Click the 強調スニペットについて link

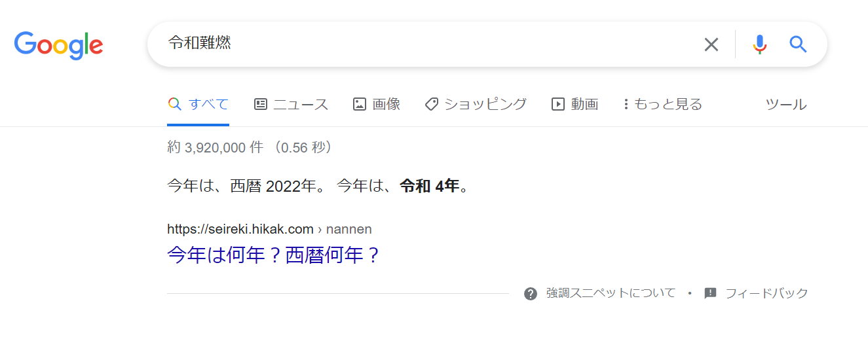pyautogui.click(x=611, y=293)
